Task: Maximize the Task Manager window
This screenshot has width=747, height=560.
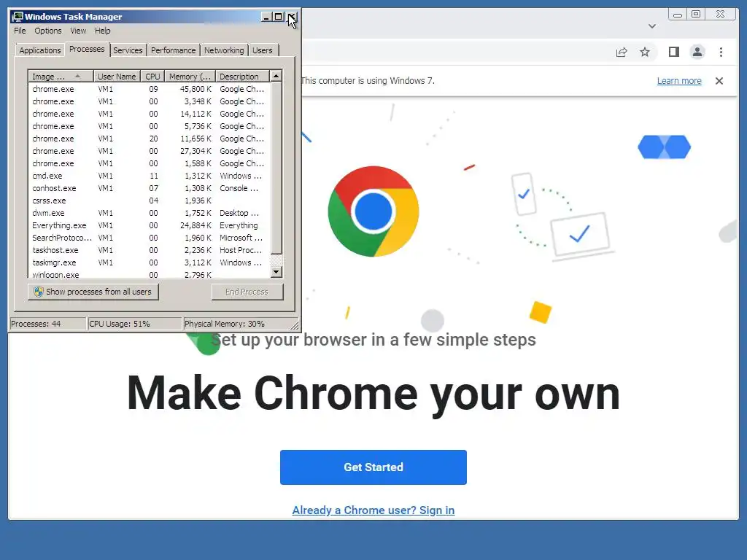Action: coord(278,17)
